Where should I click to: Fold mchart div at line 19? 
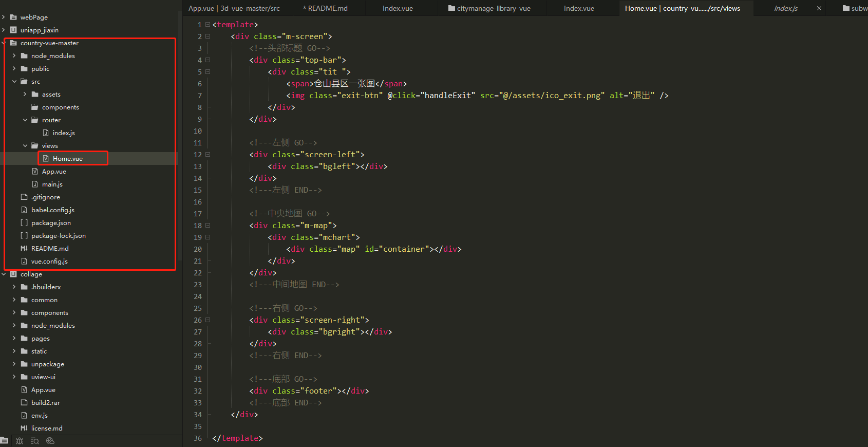pos(207,237)
